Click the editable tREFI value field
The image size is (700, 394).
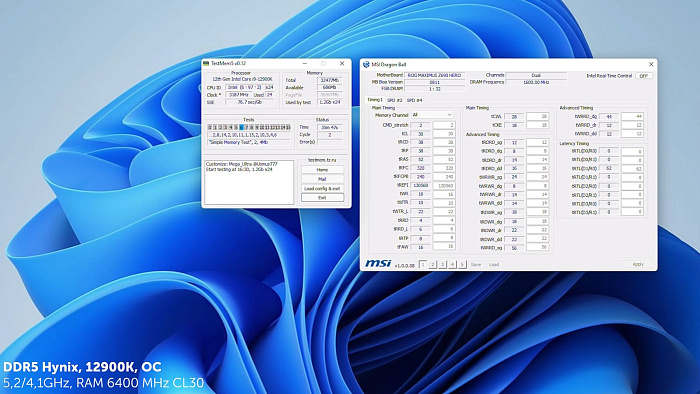point(444,185)
